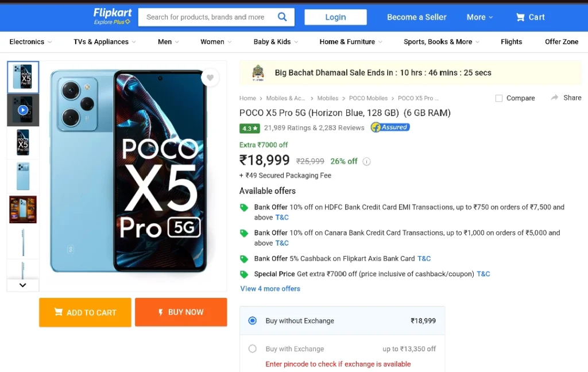This screenshot has height=372, width=588.
Task: Select Buy with Exchange option
Action: [253, 349]
